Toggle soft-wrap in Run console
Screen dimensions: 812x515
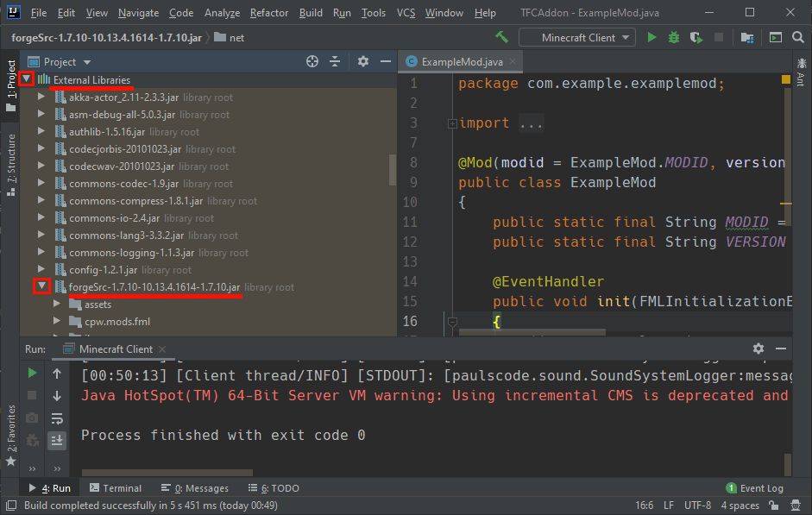click(x=57, y=418)
